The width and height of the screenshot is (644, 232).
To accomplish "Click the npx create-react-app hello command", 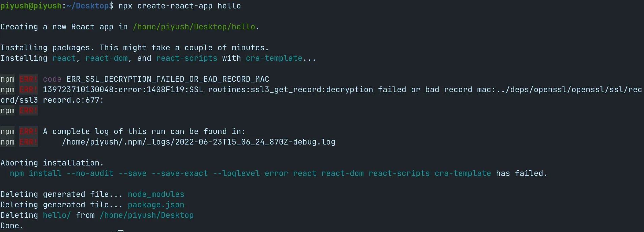I will tap(180, 6).
